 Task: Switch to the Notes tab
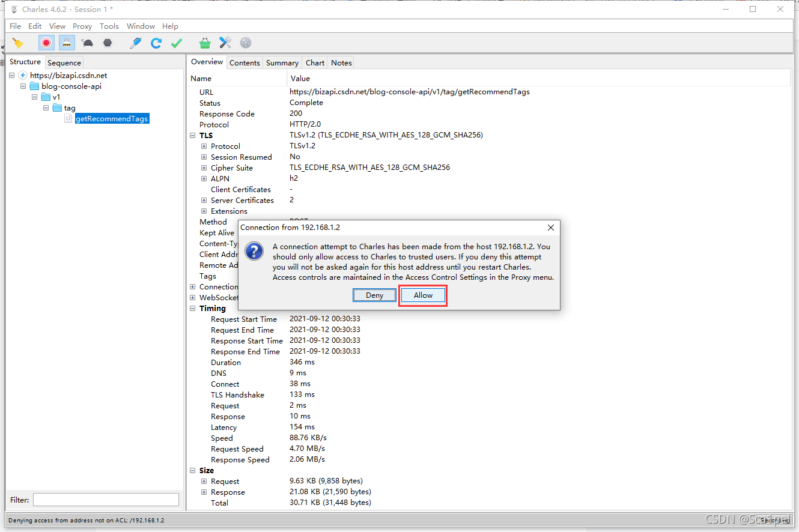tap(341, 62)
